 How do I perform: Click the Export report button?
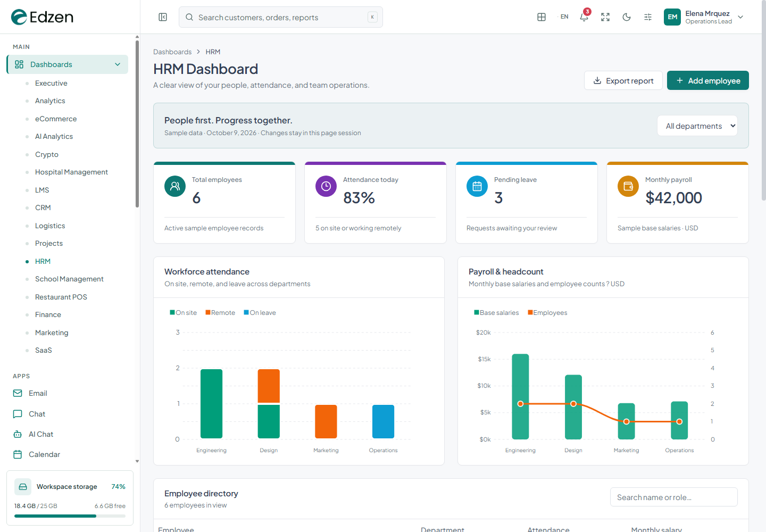623,80
